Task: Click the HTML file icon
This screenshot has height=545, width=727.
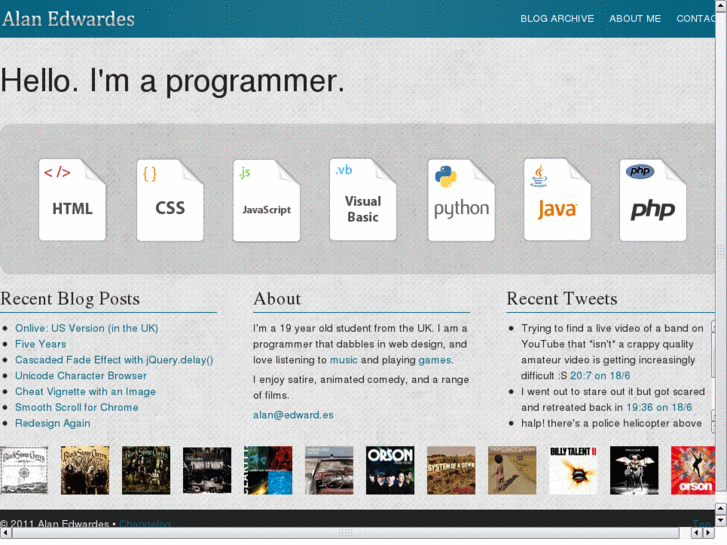Action: coord(72,200)
